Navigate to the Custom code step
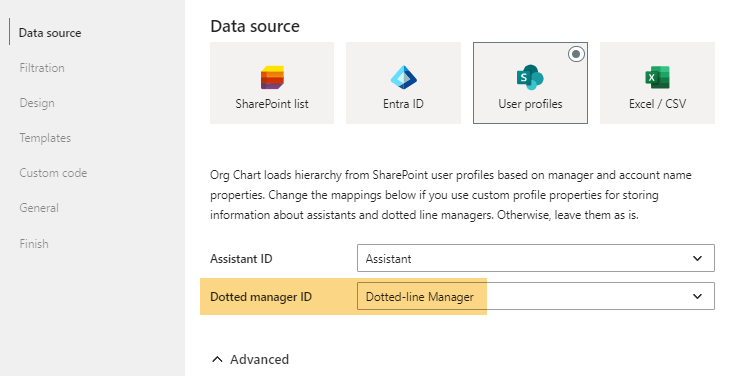The width and height of the screenshot is (730, 376). [53, 173]
